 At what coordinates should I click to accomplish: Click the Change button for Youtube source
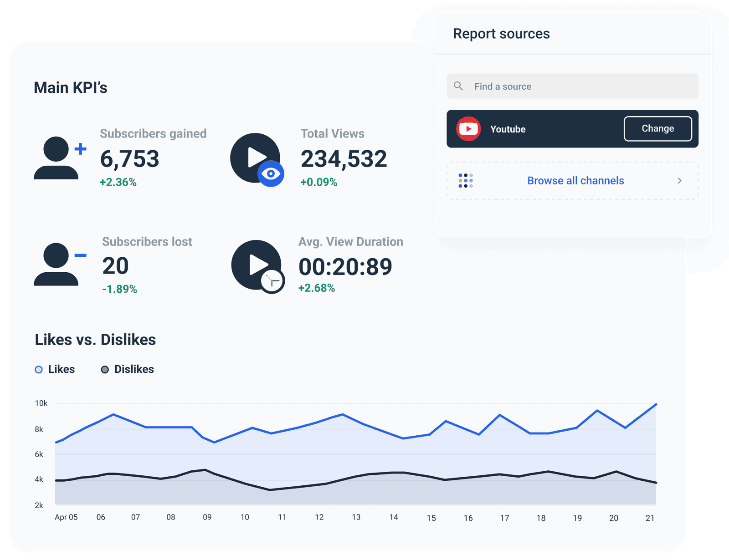point(657,129)
